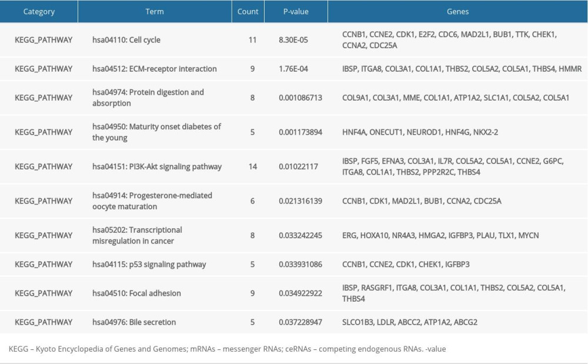Click the count value 14 for PI3K-Akt
This screenshot has height=364, width=588.
[x=252, y=166]
